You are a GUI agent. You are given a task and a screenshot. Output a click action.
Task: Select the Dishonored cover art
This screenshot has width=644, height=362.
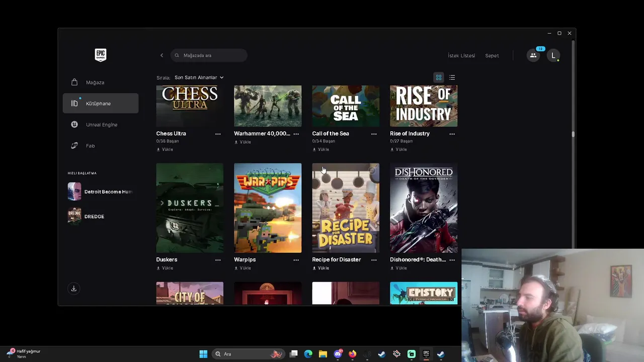coord(424,208)
